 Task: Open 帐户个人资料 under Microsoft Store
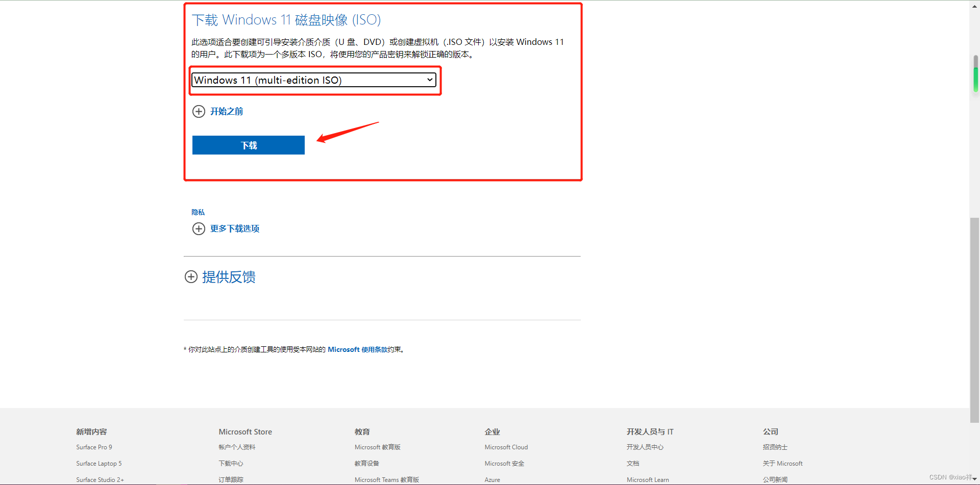237,447
